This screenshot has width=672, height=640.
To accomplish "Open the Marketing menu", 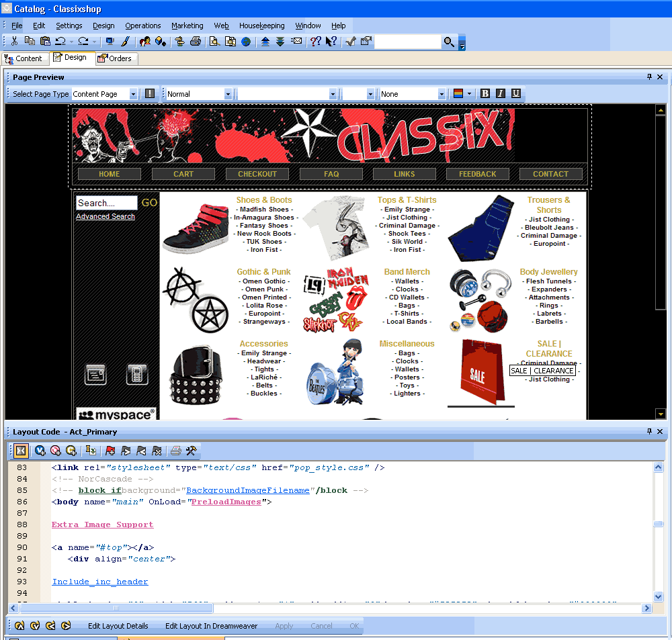I will tap(187, 26).
